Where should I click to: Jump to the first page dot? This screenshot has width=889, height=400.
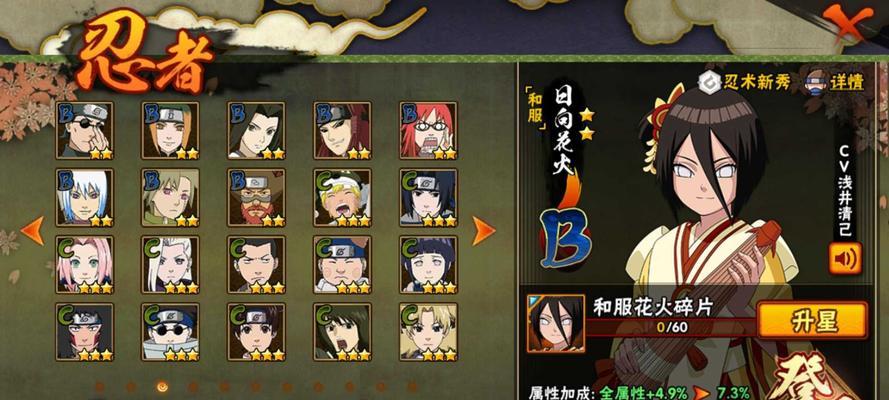pyautogui.click(x=100, y=387)
